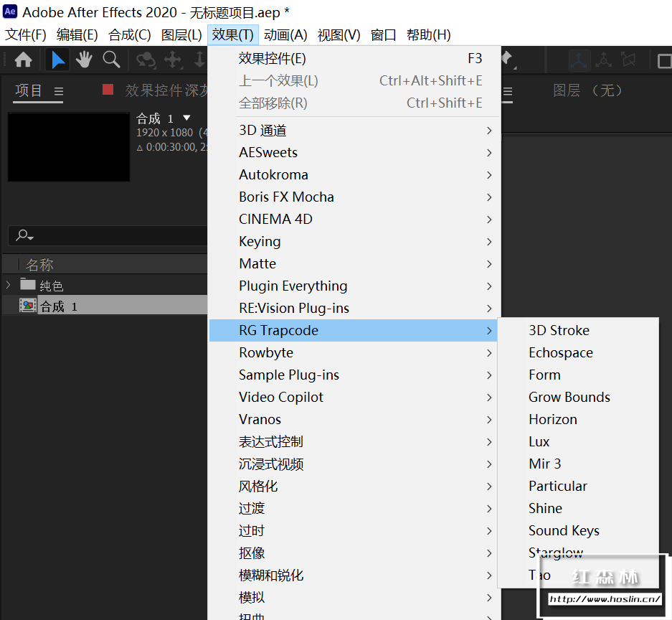The height and width of the screenshot is (620, 672).
Task: Click the local axis mode icon
Action: 579,60
